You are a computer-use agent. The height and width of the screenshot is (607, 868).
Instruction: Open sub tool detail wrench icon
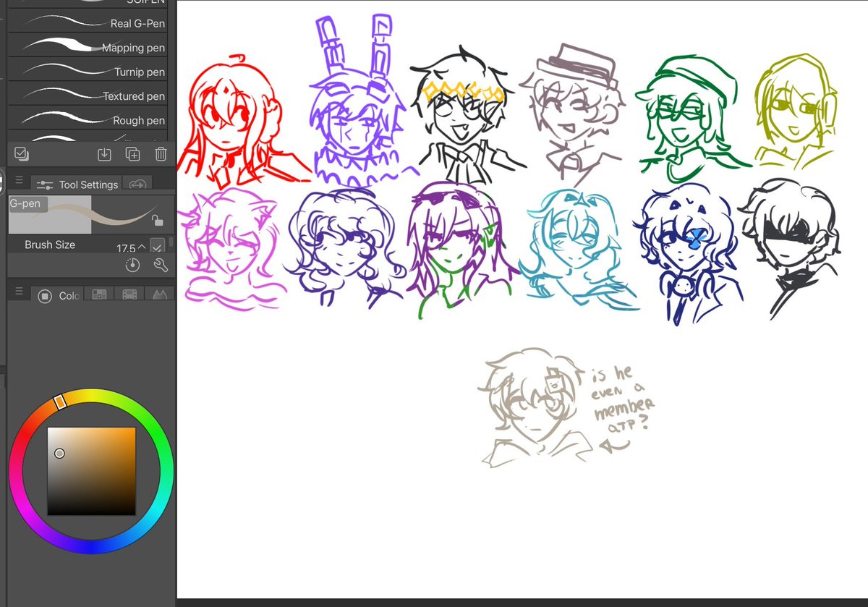(161, 266)
